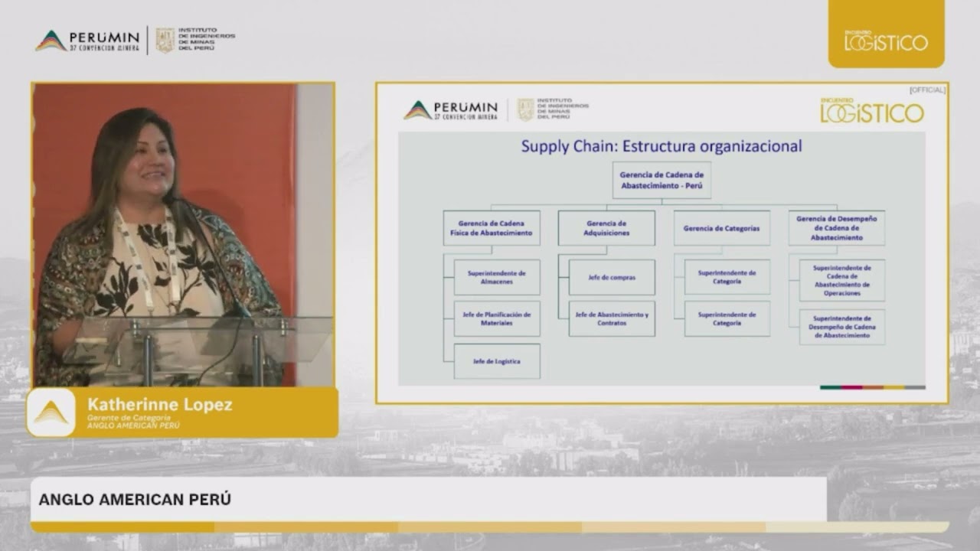Viewport: 980px width, 551px height.
Task: Click the "Jefe de compras" box
Action: (x=612, y=277)
